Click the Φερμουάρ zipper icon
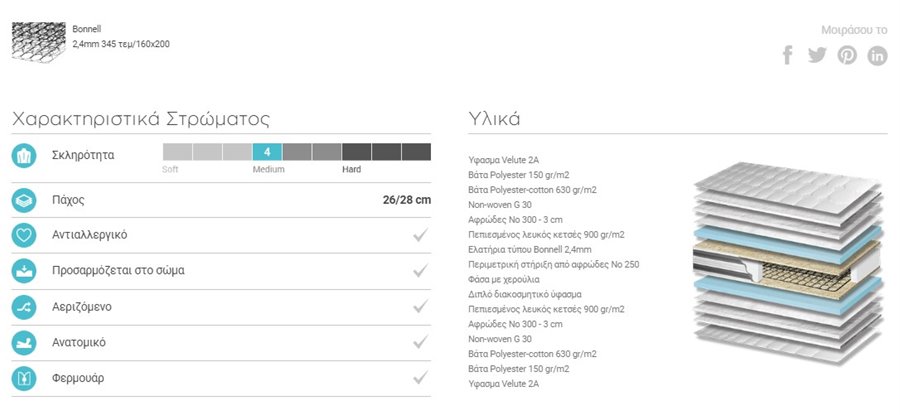 tap(24, 379)
